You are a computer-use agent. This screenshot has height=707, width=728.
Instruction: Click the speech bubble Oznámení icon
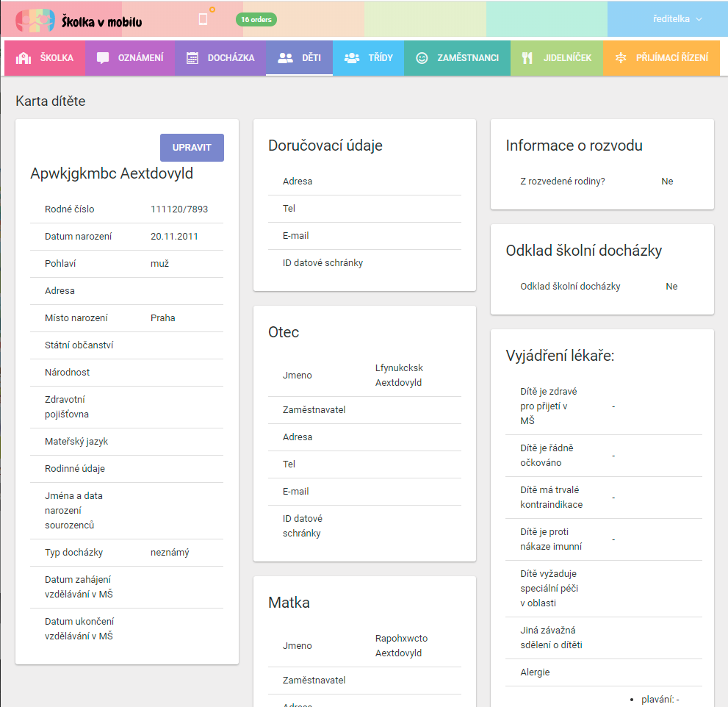103,58
